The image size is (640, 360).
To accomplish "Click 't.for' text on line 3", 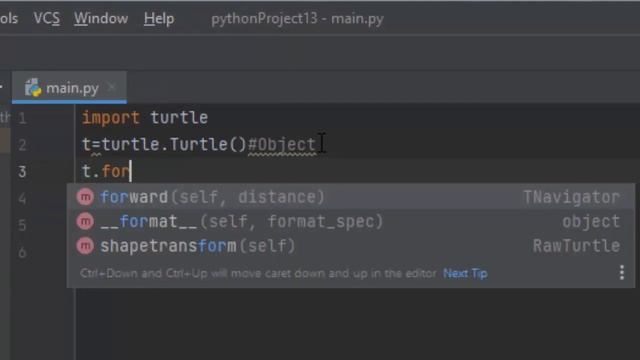I will pyautogui.click(x=106, y=171).
